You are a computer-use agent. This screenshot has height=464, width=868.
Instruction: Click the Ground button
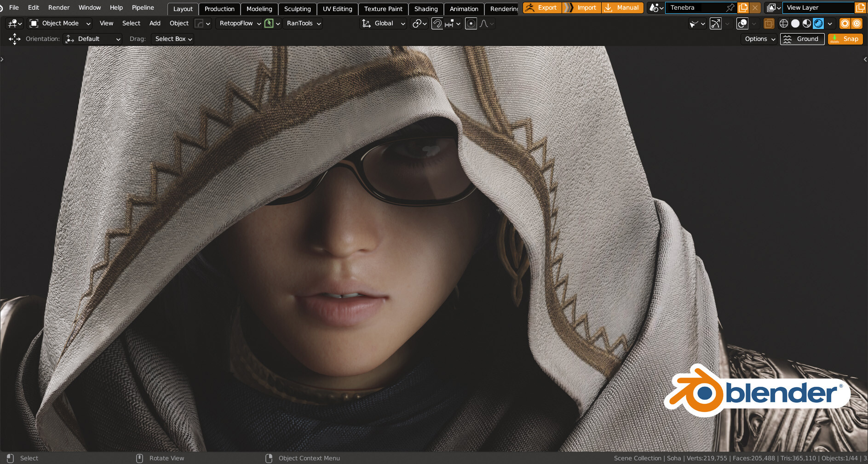[x=802, y=39]
